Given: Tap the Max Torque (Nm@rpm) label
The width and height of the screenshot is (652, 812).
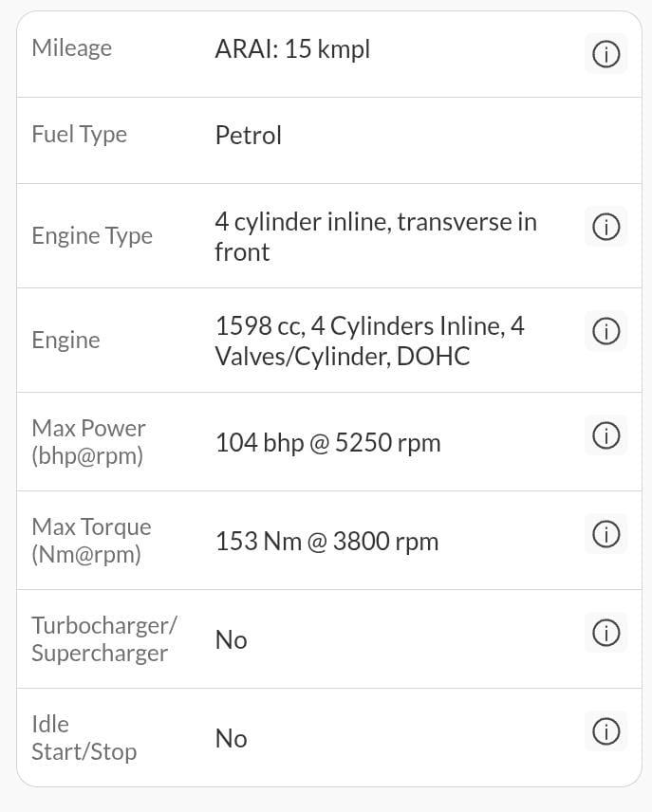Looking at the screenshot, I should click(x=91, y=541).
